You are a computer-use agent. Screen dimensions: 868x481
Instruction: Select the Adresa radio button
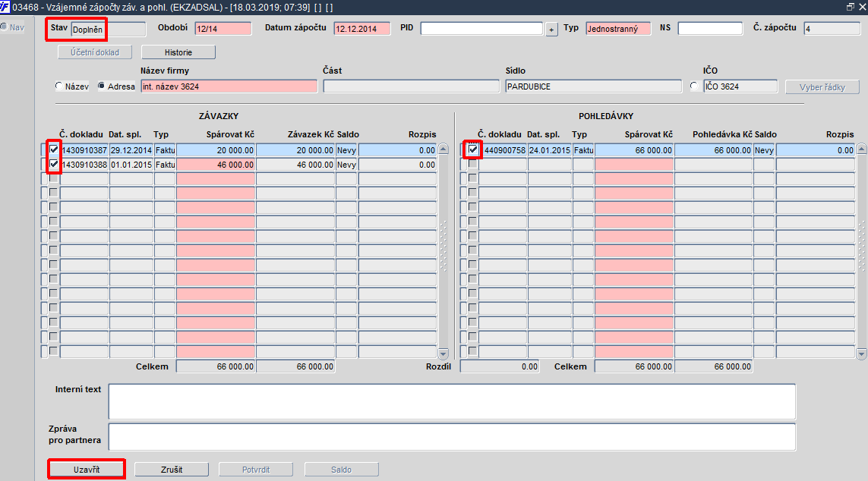point(101,86)
